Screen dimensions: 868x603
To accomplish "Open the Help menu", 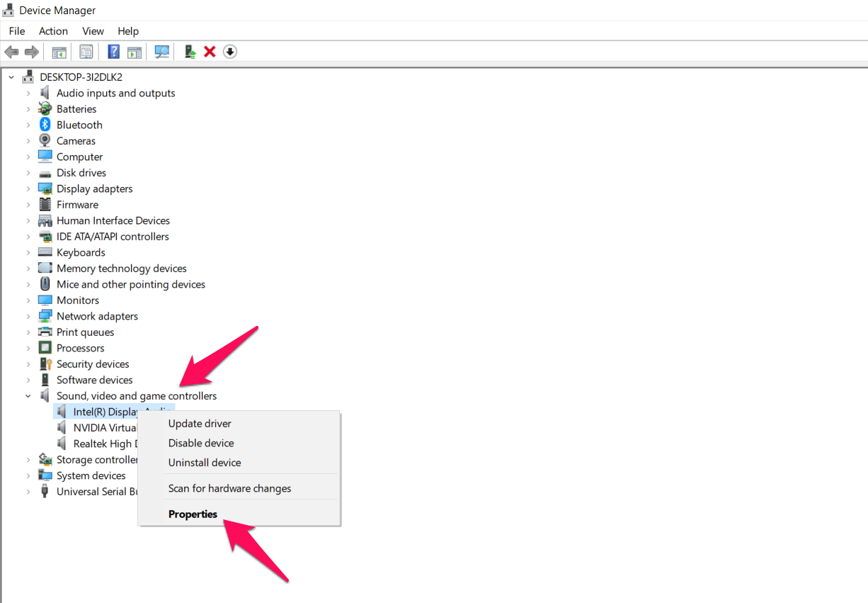I will (128, 31).
